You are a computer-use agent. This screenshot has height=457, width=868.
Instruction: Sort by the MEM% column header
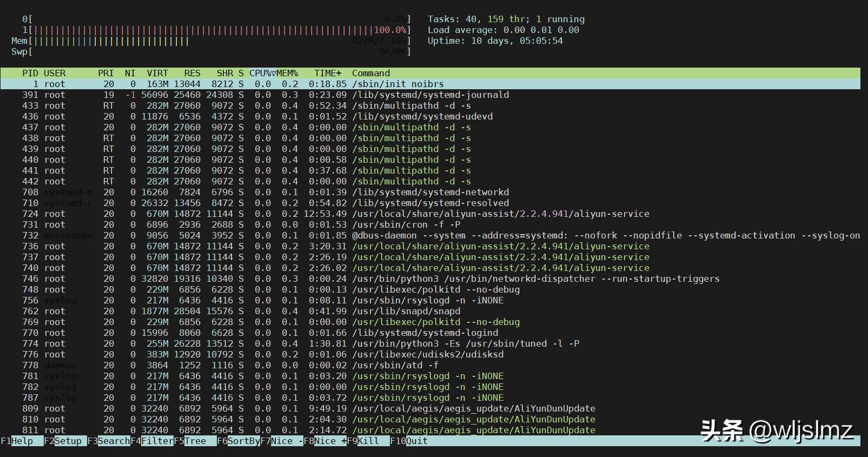287,73
